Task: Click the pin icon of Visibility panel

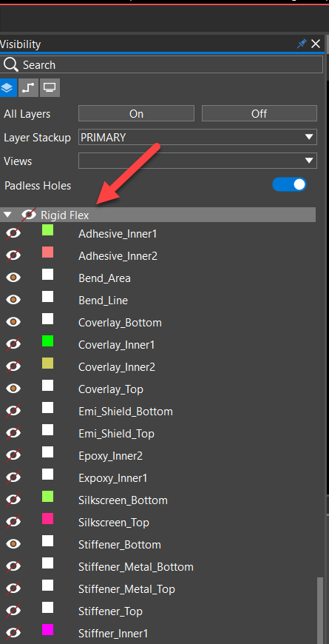Action: tap(302, 44)
